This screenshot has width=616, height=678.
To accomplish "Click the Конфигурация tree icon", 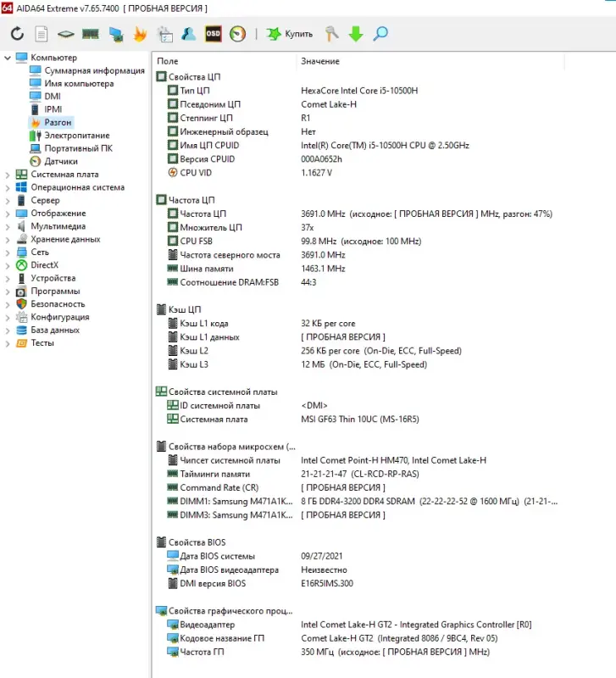I will click(x=21, y=317).
